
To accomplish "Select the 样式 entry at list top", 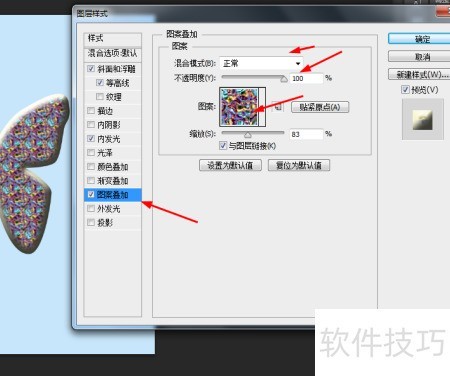I will point(113,39).
